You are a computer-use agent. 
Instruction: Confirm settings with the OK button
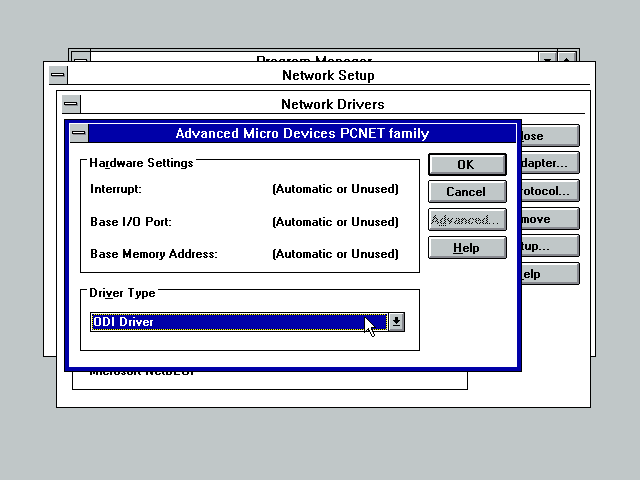(467, 164)
